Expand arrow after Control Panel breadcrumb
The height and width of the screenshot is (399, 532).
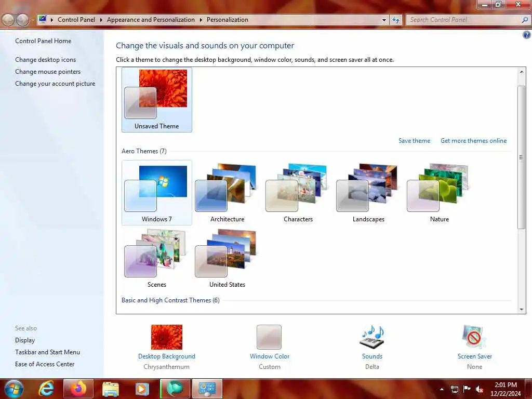pyautogui.click(x=101, y=20)
